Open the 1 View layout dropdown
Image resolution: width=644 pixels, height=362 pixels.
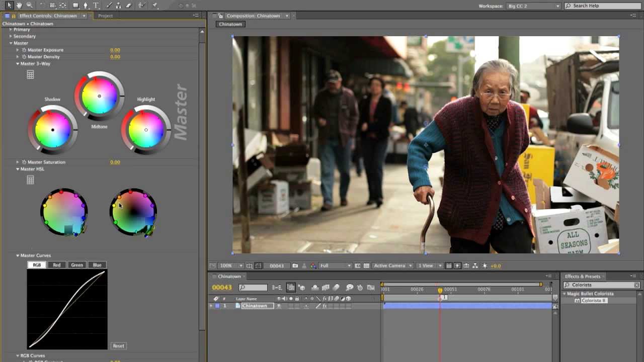pos(429,265)
